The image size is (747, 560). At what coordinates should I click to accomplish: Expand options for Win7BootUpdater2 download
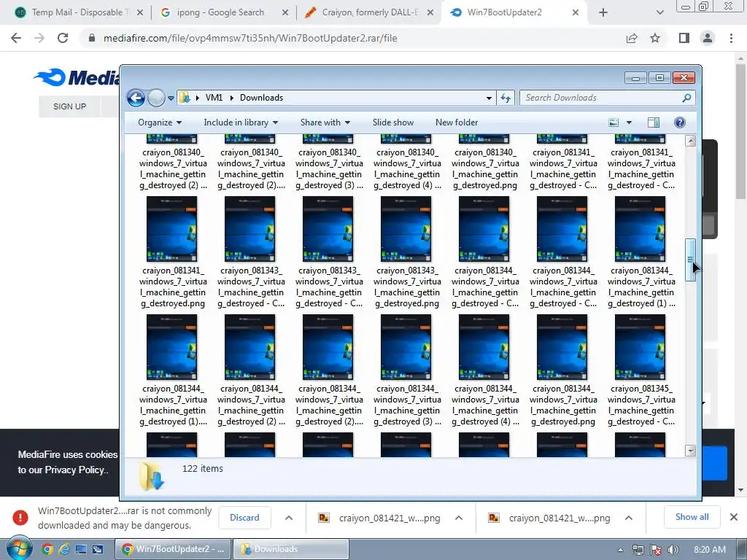(289, 518)
